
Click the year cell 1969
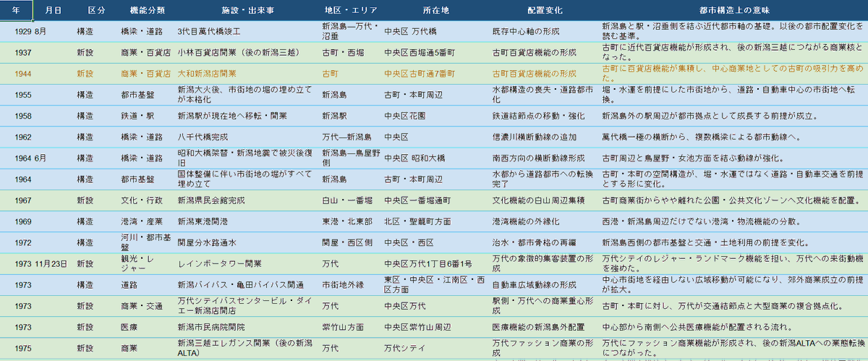pyautogui.click(x=16, y=221)
